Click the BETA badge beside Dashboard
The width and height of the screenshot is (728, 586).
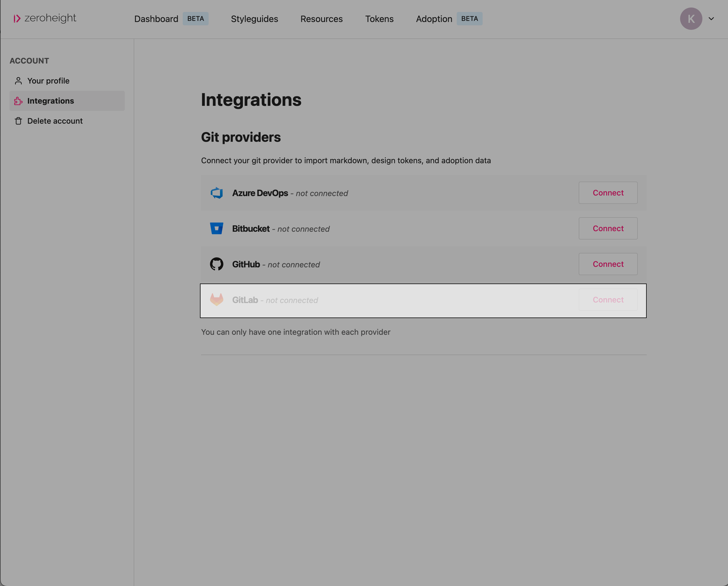[x=196, y=19]
